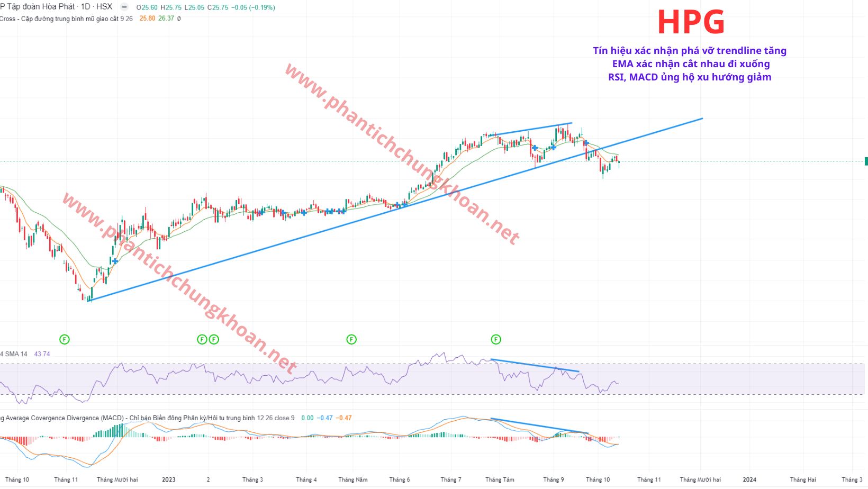
Task: Click the MACD histogram value 0.00
Action: click(308, 418)
